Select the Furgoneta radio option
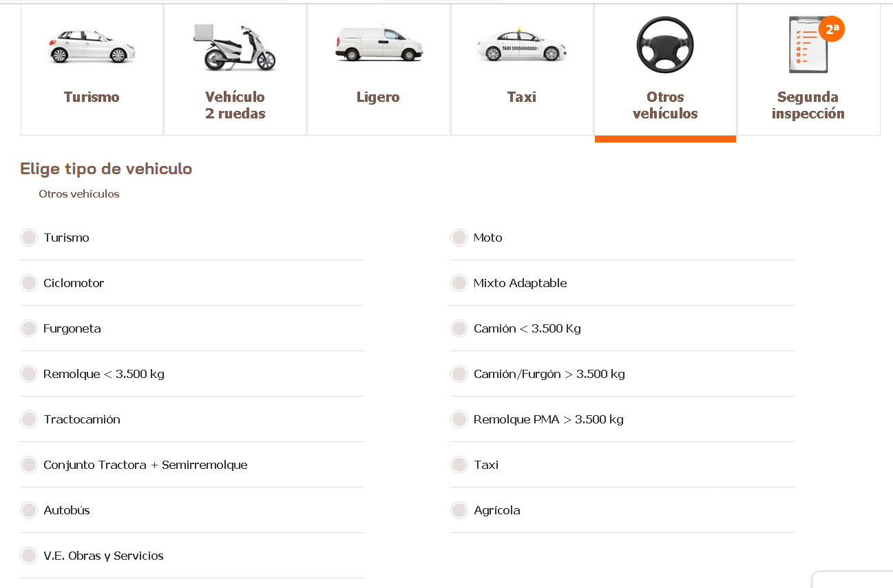 point(29,328)
